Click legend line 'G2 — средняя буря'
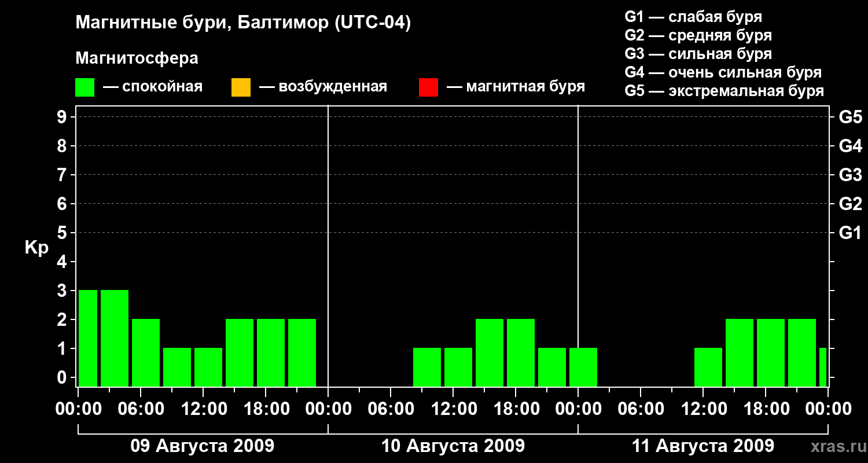Screen dimensions: 868x463 point(698,35)
